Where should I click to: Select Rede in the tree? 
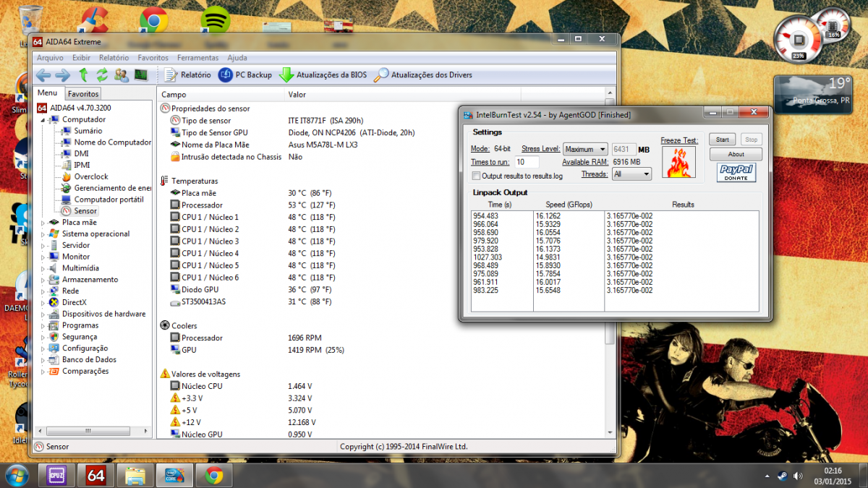[x=70, y=291]
